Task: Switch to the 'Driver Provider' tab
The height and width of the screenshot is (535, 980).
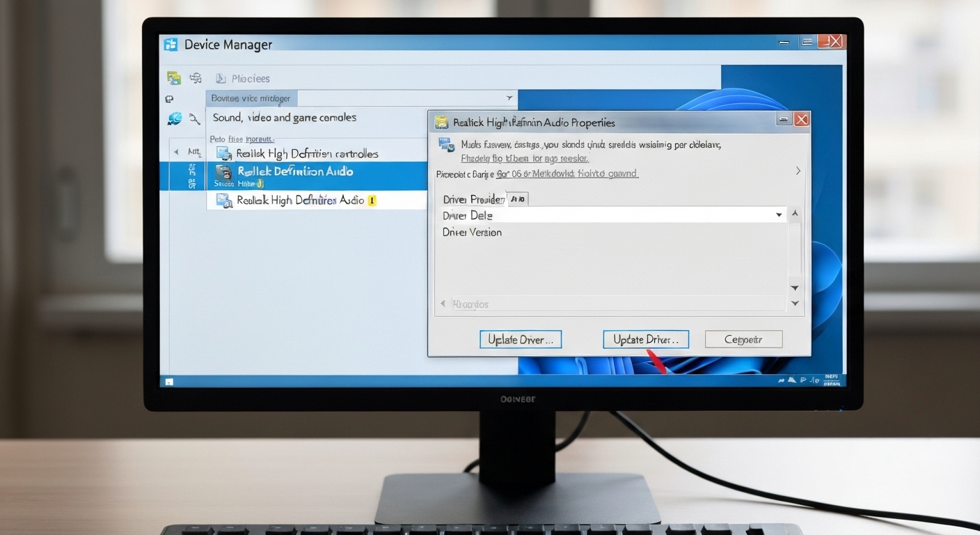Action: pyautogui.click(x=473, y=199)
